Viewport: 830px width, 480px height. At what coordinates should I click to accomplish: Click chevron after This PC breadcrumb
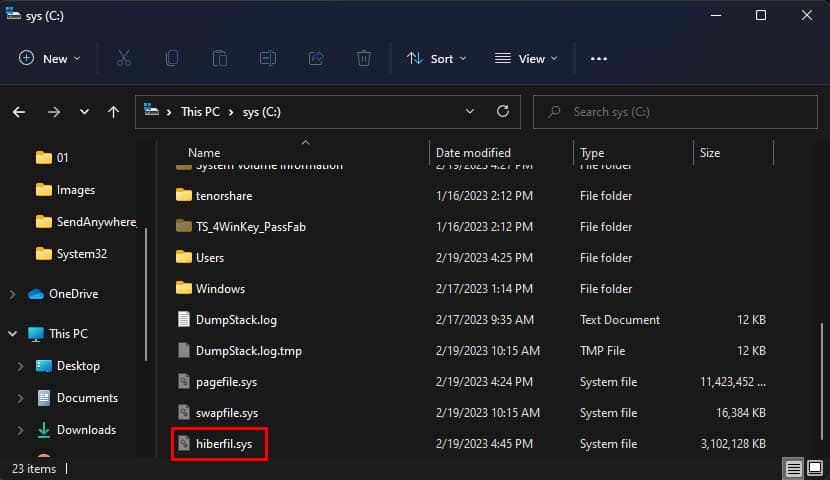coord(231,112)
